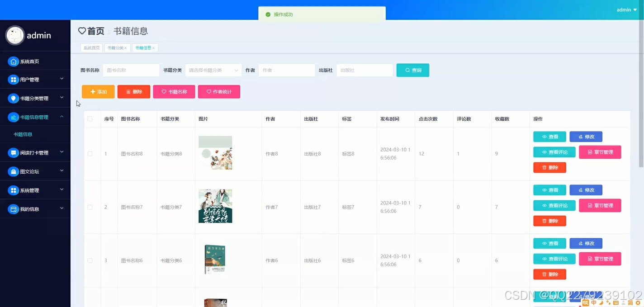Click the 章节管理 button for 图书名称6
The width and height of the screenshot is (644, 307).
600,259
